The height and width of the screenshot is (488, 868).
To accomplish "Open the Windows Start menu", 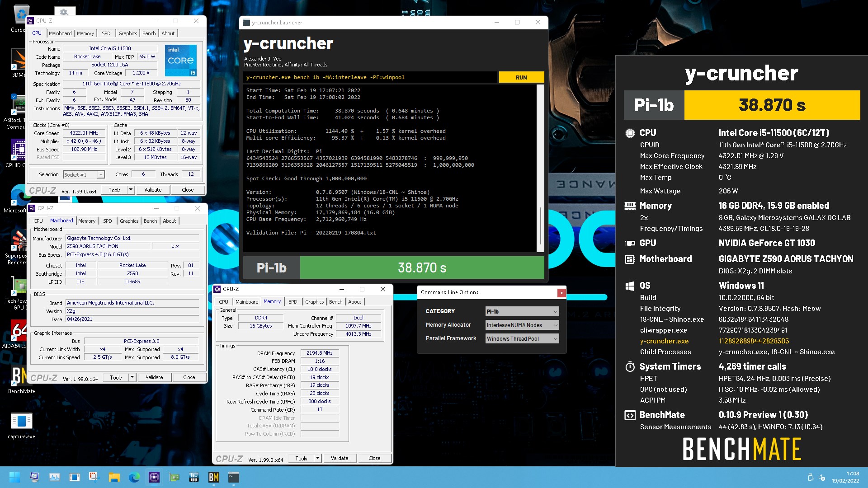I will 14,477.
